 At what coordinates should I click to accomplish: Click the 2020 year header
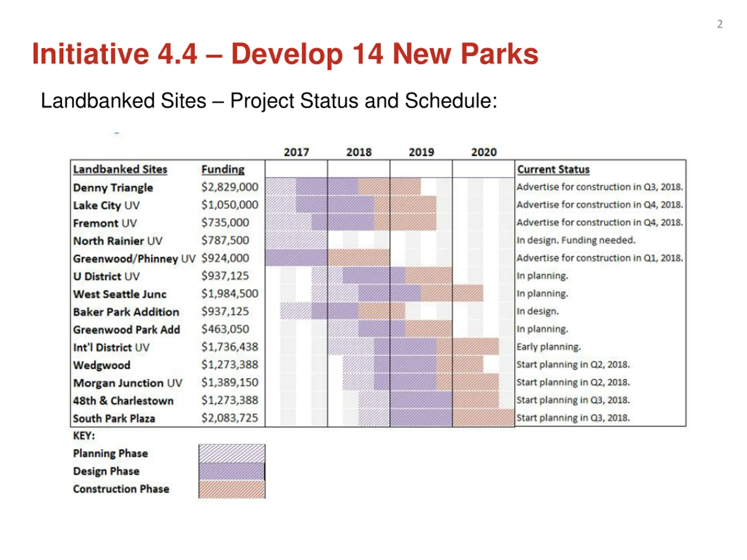(x=484, y=152)
